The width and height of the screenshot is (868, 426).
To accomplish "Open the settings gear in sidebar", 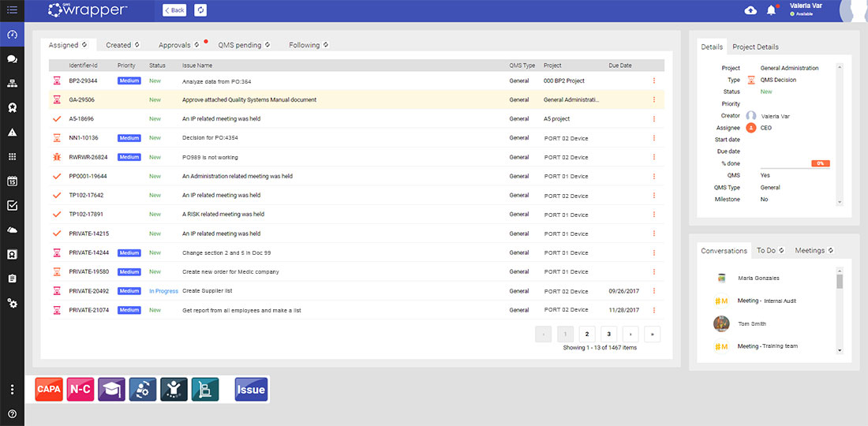I will click(12, 303).
